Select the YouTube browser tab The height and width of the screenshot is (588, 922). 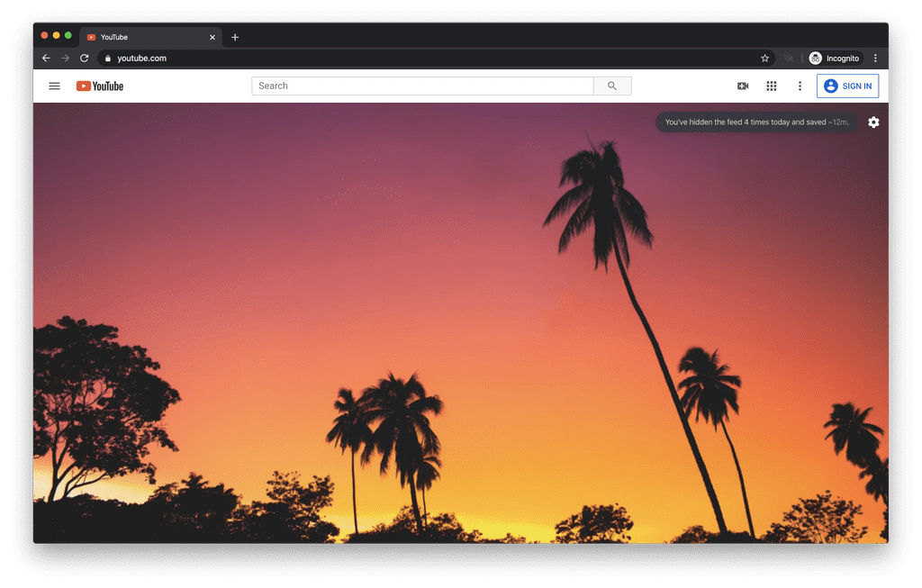point(150,37)
